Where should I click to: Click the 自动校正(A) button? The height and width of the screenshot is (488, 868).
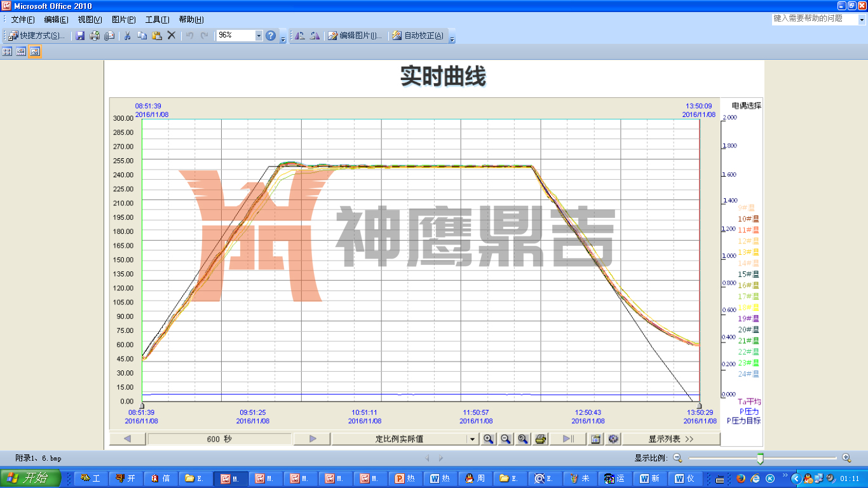pyautogui.click(x=417, y=36)
